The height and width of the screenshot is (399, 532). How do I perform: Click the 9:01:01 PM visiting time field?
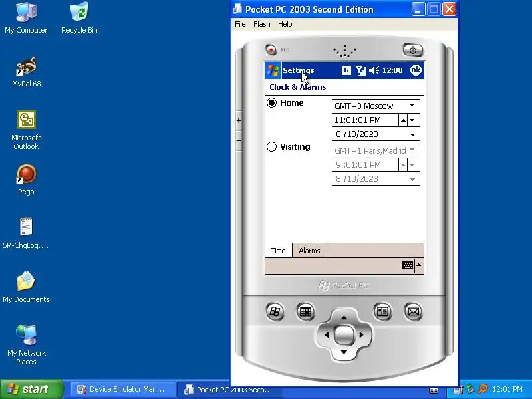click(365, 165)
